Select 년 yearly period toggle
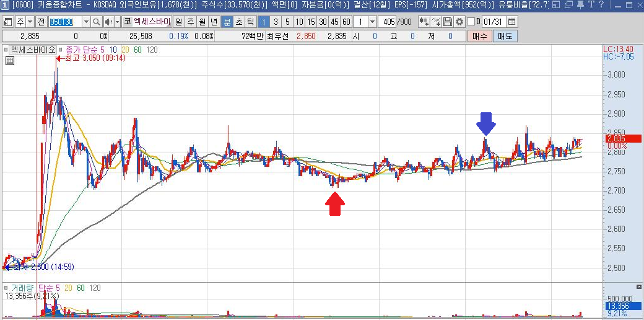The height and width of the screenshot is (320, 644). [214, 22]
